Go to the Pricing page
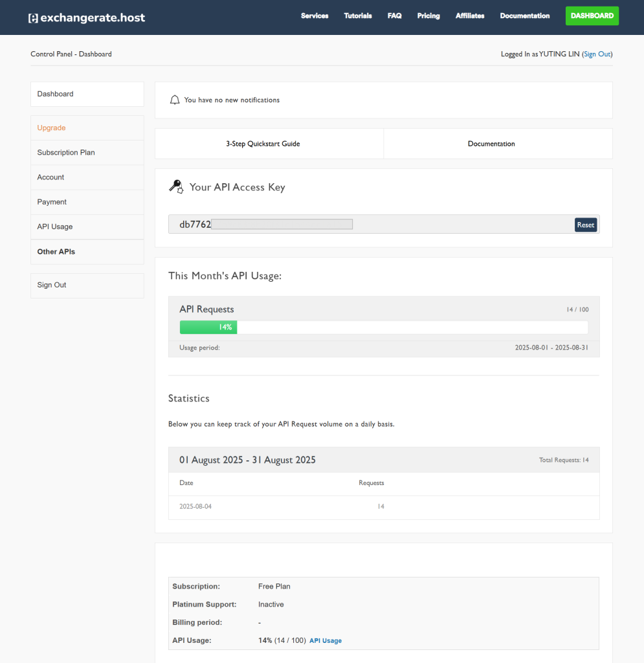The image size is (644, 663). [428, 16]
